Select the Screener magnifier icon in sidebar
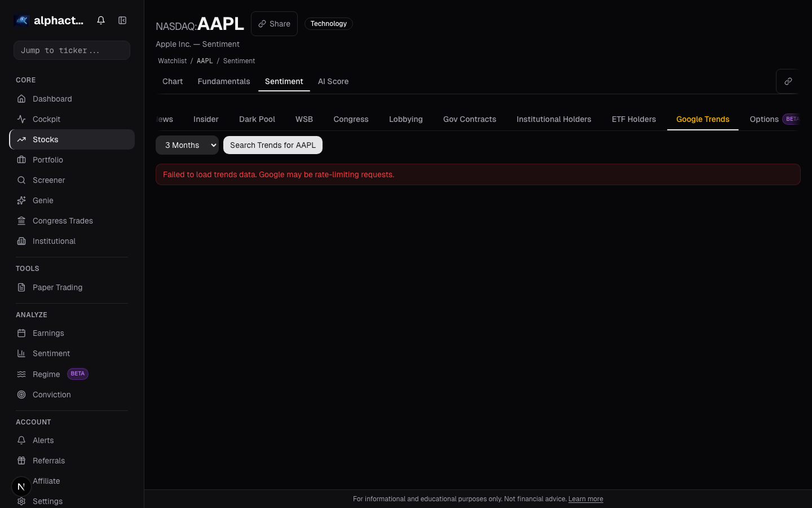Screen dimensions: 812x508 [x=21, y=180]
